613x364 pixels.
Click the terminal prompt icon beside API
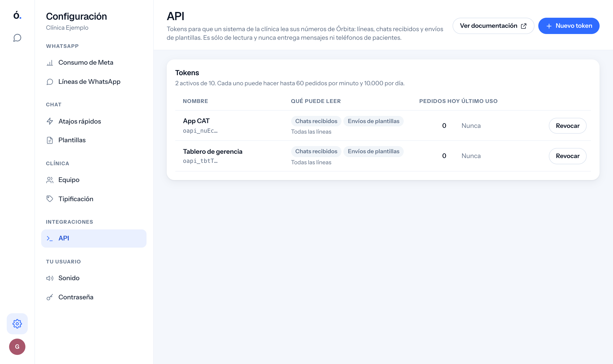[x=50, y=238]
